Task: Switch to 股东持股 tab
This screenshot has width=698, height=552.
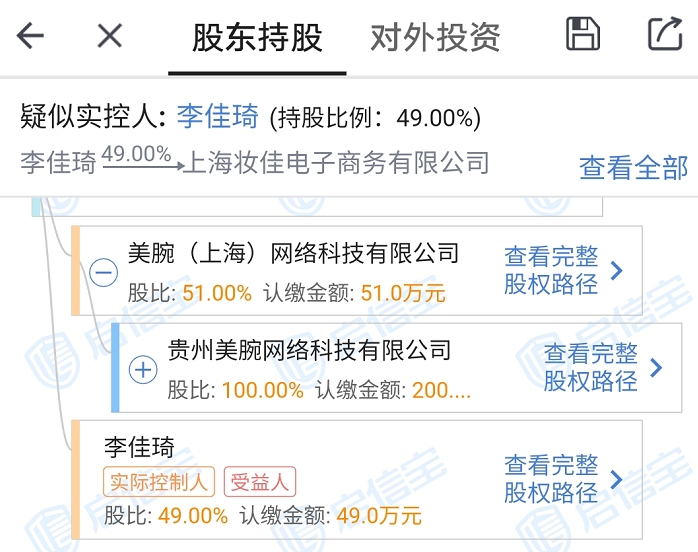Action: [x=257, y=38]
